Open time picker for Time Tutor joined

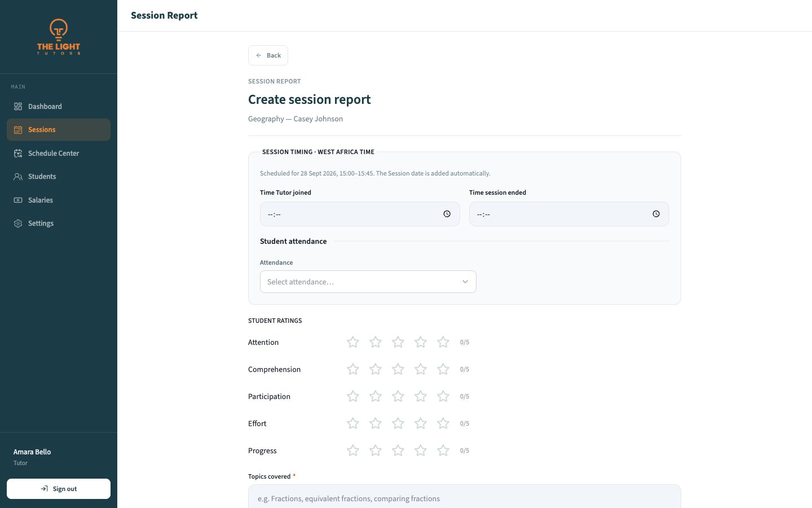click(x=447, y=214)
